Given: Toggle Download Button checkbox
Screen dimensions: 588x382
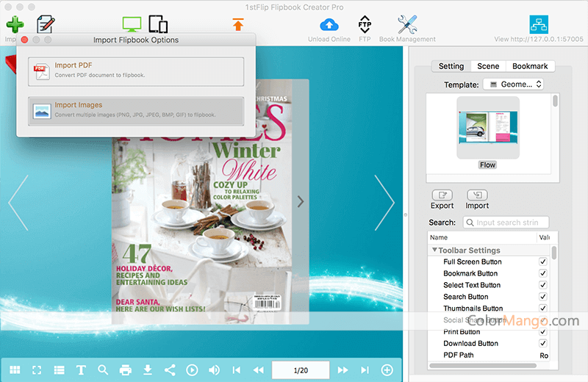Looking at the screenshot, I should point(542,343).
